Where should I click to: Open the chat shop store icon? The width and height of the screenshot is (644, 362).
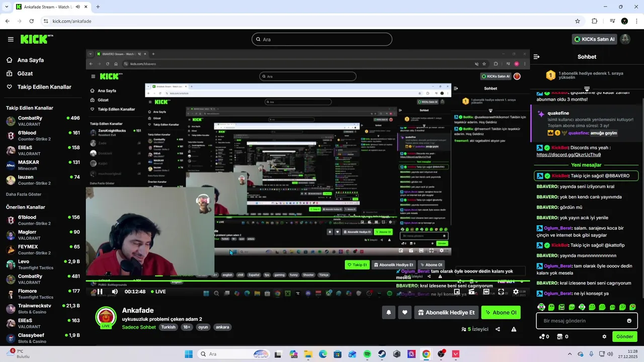tap(559, 336)
